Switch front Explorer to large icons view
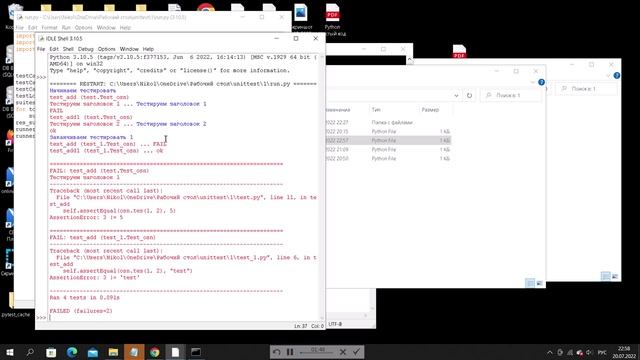The height and width of the screenshot is (360, 640). [539, 283]
